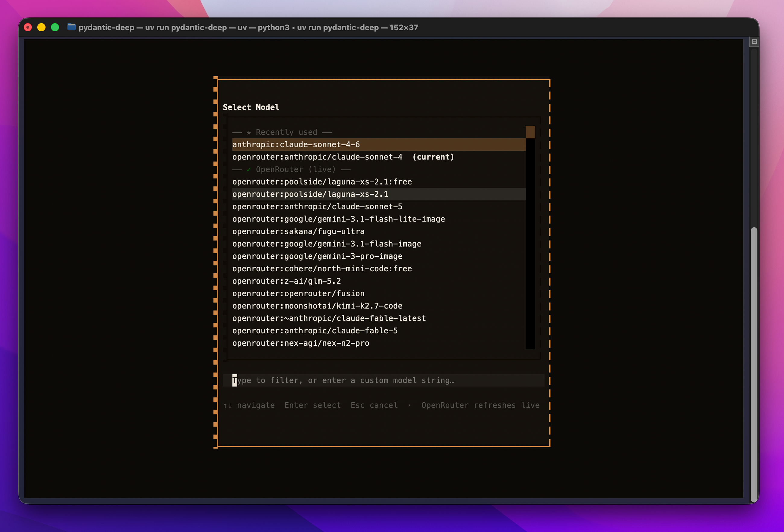Click the model list scrollbar thumb
Screen dimensions: 784x532
point(530,132)
